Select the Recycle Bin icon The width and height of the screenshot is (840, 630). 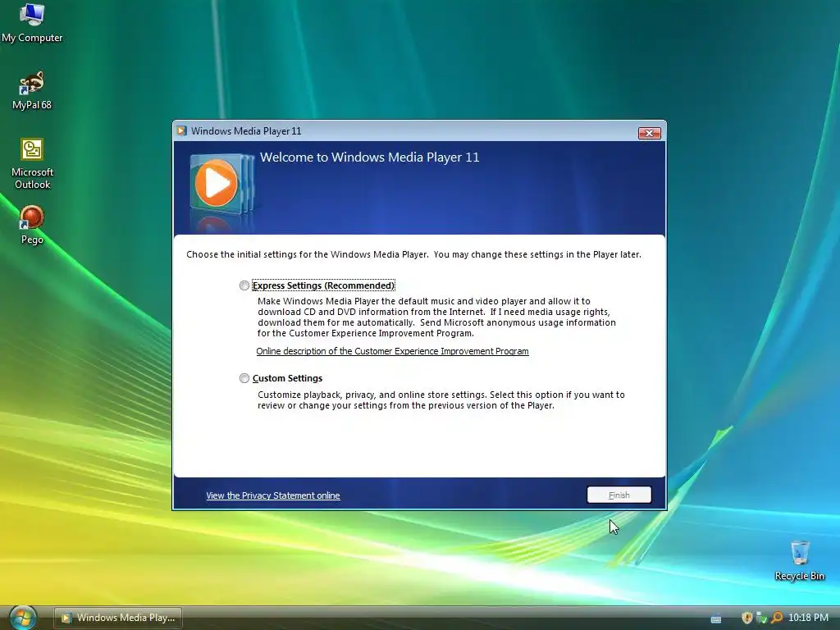coord(799,561)
